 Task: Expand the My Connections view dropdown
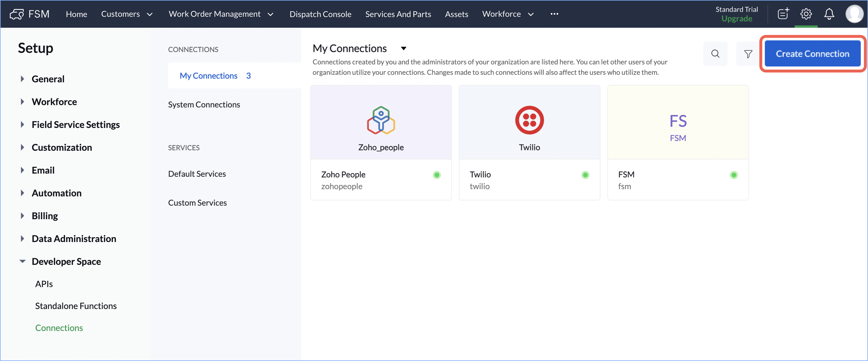tap(403, 49)
